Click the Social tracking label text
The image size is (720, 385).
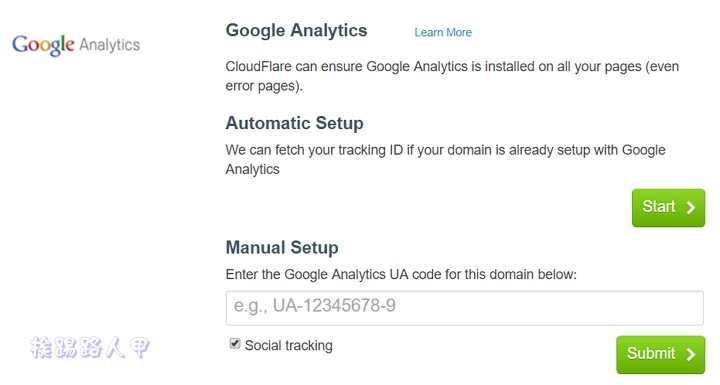[x=288, y=345]
